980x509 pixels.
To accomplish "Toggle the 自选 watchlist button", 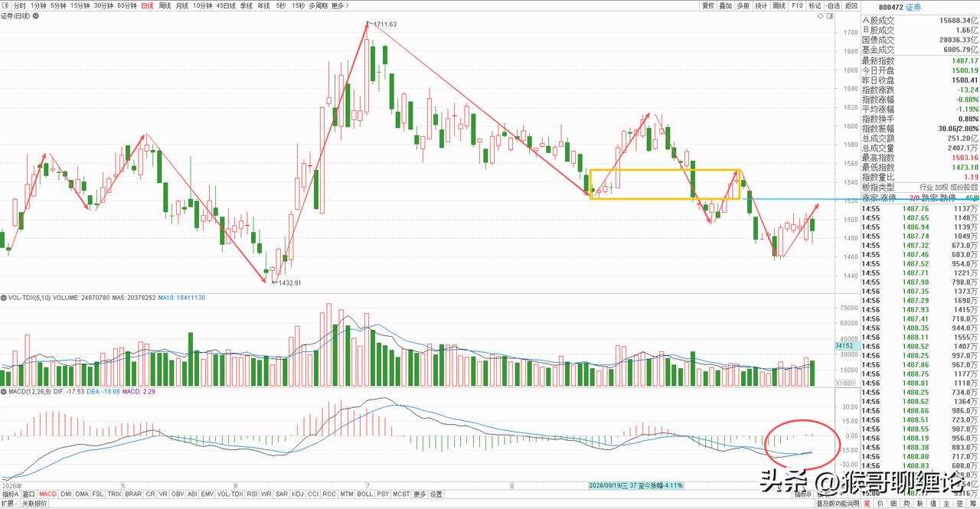I will point(833,5).
